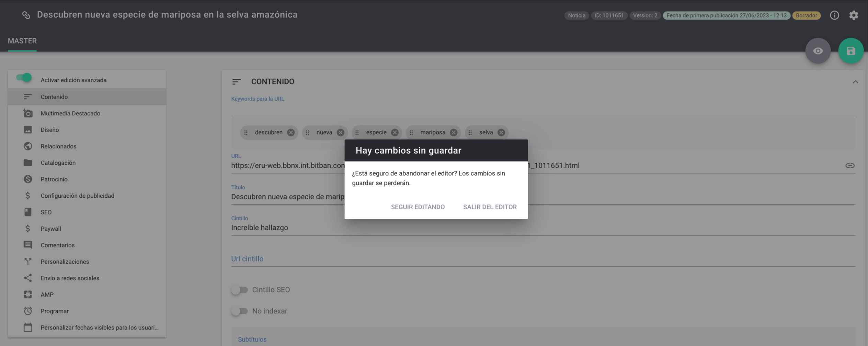Remove the 'especie' keyword chip

[x=395, y=132]
